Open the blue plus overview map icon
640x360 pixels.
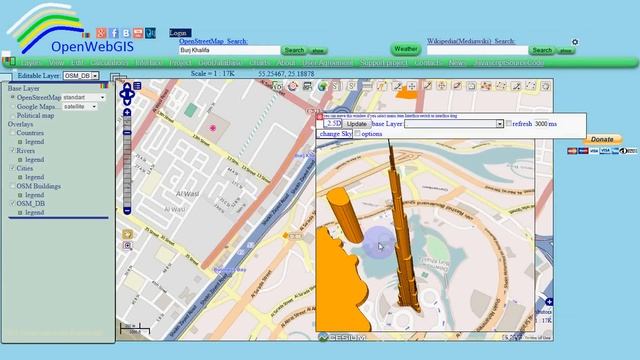click(x=549, y=302)
